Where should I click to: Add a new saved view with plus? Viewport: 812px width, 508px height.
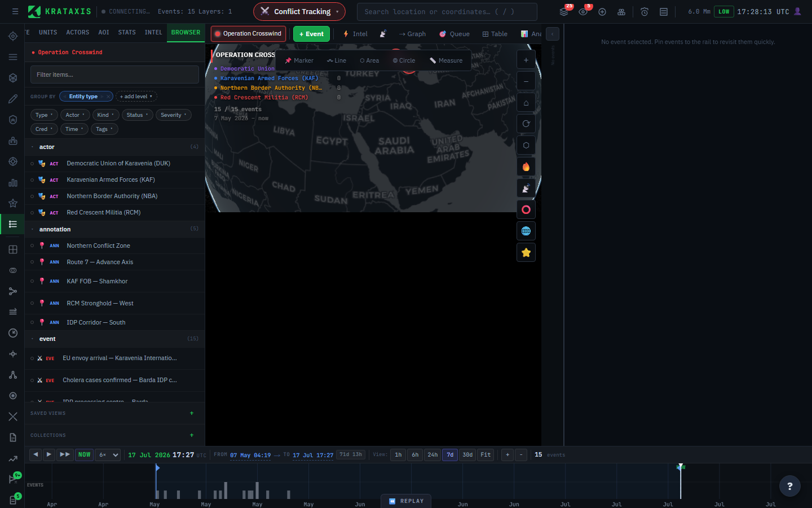click(x=192, y=413)
